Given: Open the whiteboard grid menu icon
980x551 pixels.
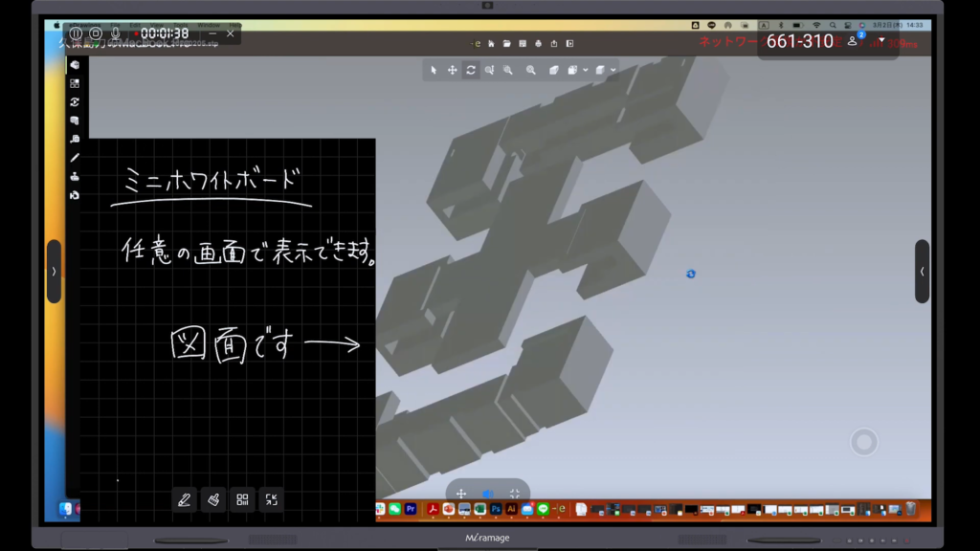Looking at the screenshot, I should click(242, 499).
